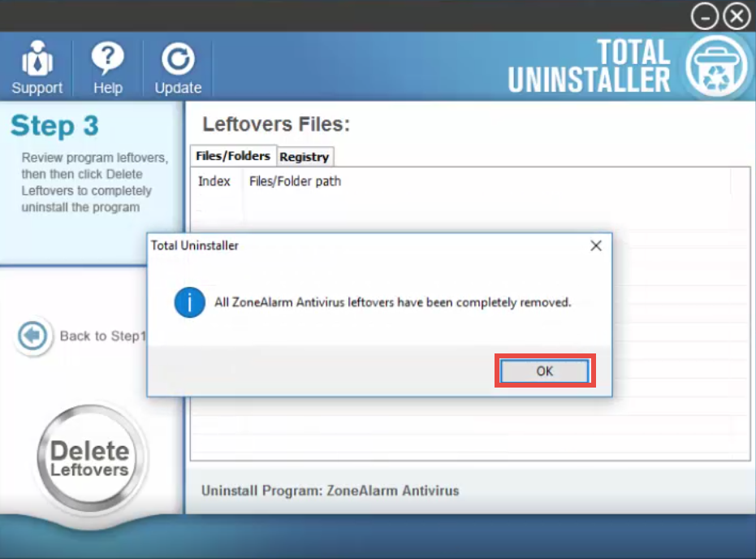Switch to the Files/Folders tab
Image resolution: width=756 pixels, height=559 pixels.
pyautogui.click(x=233, y=156)
